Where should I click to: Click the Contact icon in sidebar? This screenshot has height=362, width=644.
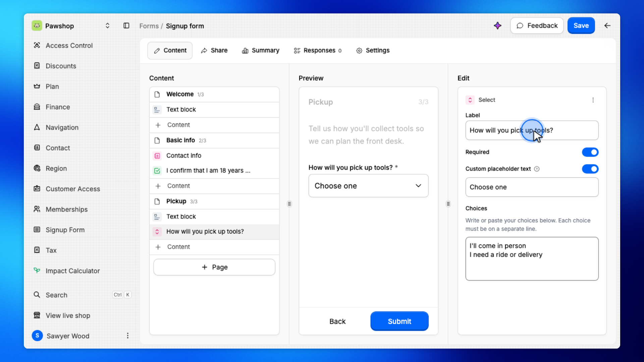coord(37,147)
